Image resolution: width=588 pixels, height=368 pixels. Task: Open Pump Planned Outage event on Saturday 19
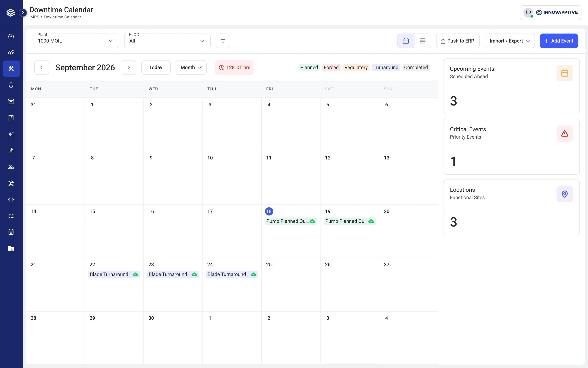click(349, 221)
